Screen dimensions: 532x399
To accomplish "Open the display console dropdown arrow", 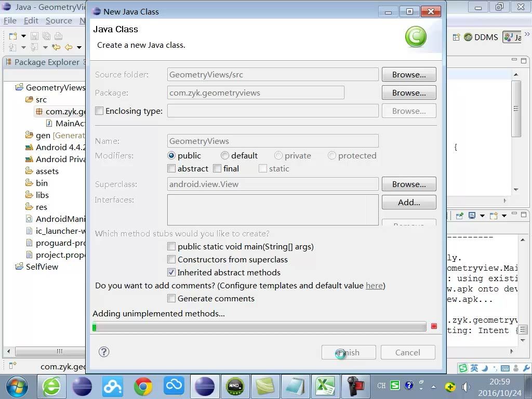I will pos(482,216).
